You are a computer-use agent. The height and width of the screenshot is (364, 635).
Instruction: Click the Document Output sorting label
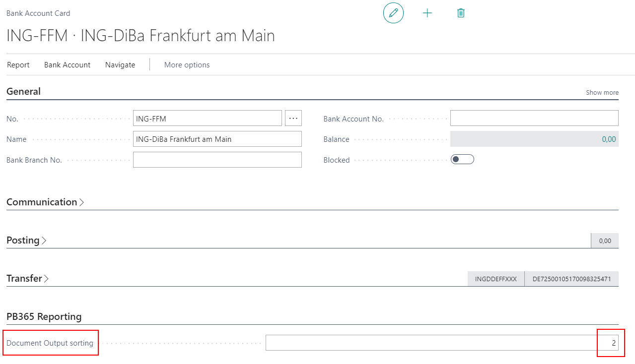[x=50, y=343]
